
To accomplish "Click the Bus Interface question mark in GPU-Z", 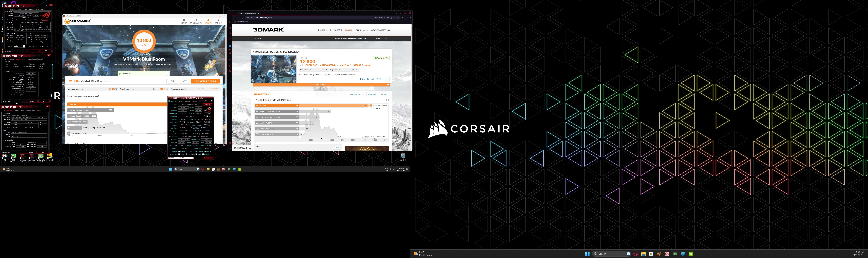I will click(x=212, y=122).
